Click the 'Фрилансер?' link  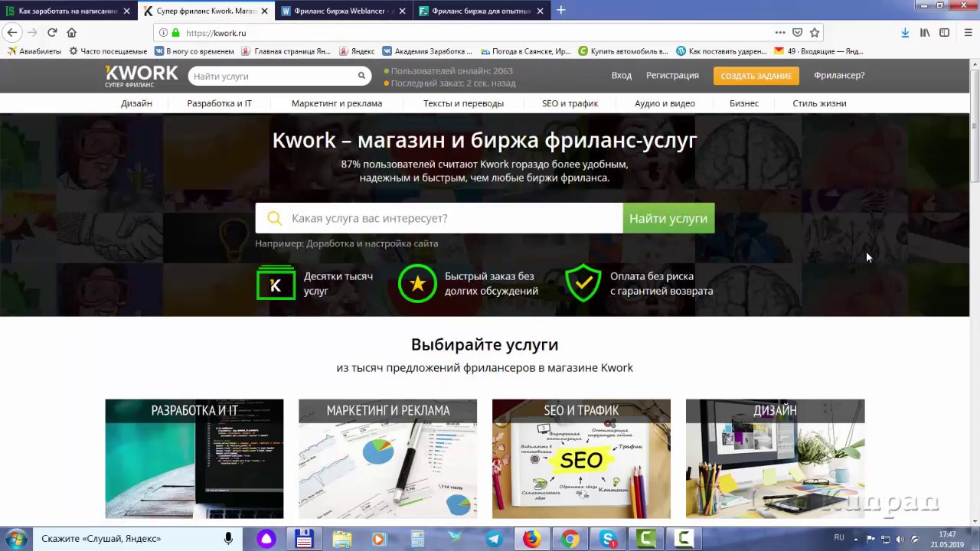click(x=839, y=75)
